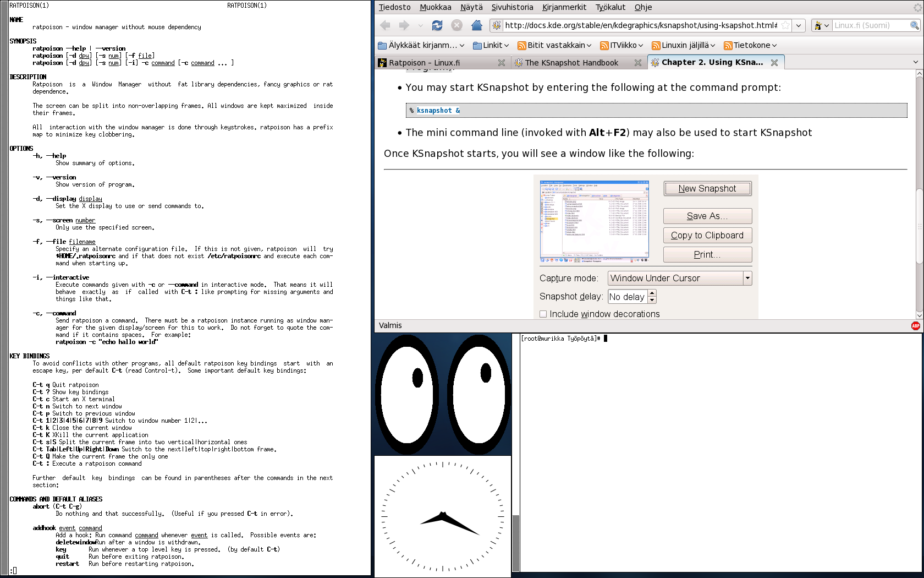The height and width of the screenshot is (578, 924).
Task: Click the Back arrow in browser toolbar
Action: [x=386, y=25]
